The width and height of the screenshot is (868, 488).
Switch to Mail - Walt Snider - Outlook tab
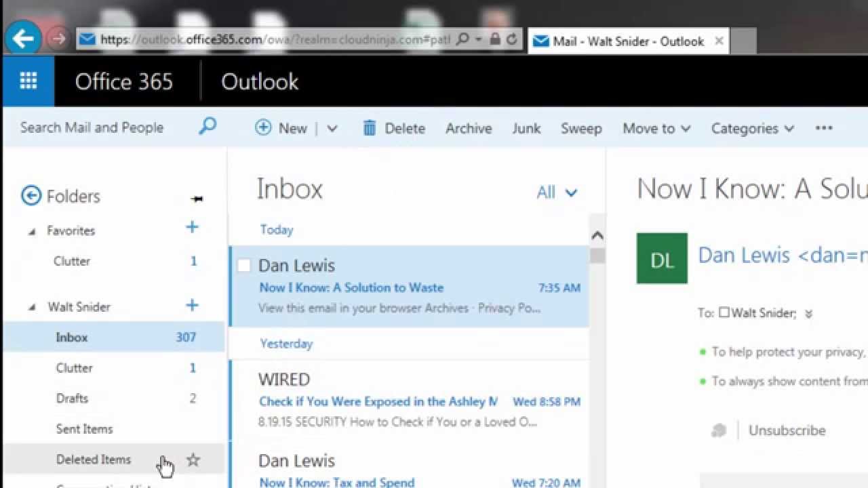(x=628, y=41)
